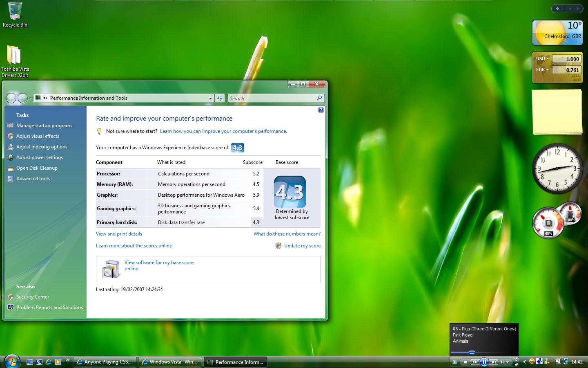The height and width of the screenshot is (368, 588).
Task: Launch Internet Explorer from quick launch
Action: click(x=49, y=362)
